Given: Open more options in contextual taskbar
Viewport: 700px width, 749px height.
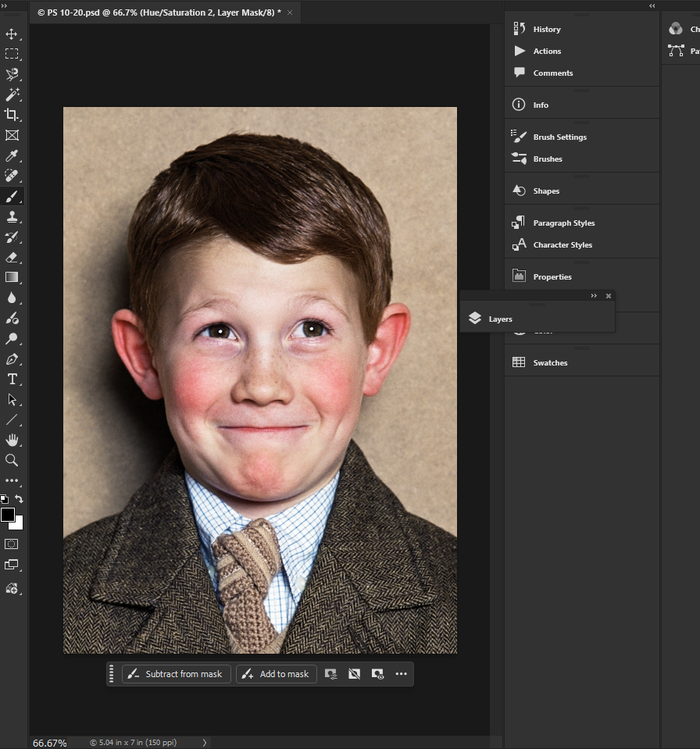Looking at the screenshot, I should tap(402, 674).
